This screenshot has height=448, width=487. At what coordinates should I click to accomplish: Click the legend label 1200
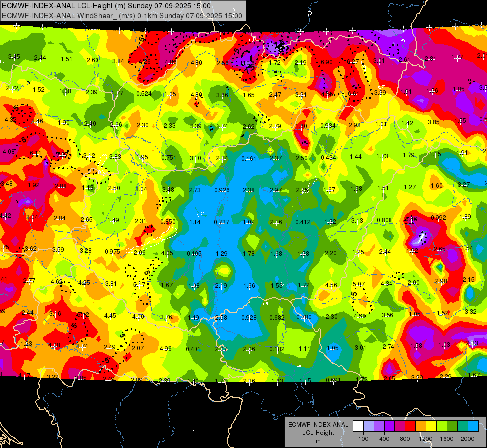pos(426,439)
